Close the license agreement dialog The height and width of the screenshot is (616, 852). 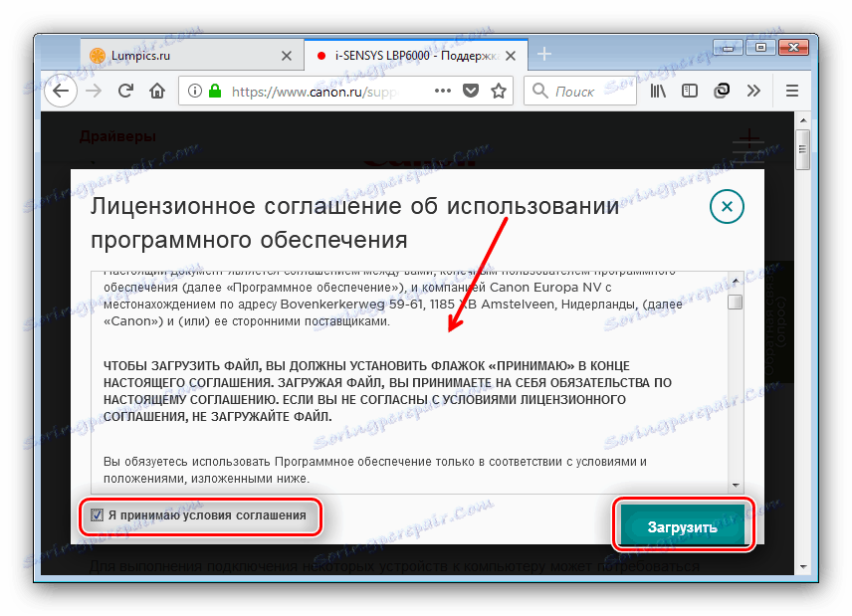click(x=727, y=206)
